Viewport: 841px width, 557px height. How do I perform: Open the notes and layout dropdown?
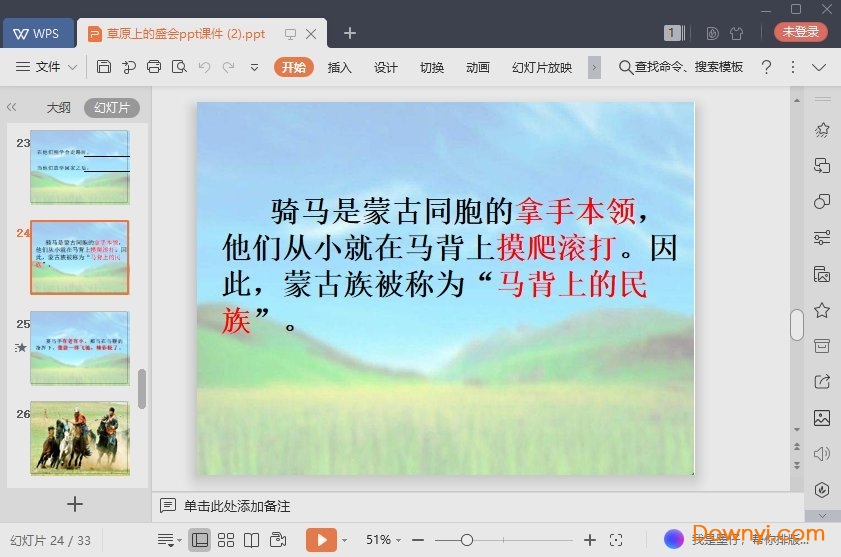click(x=169, y=540)
